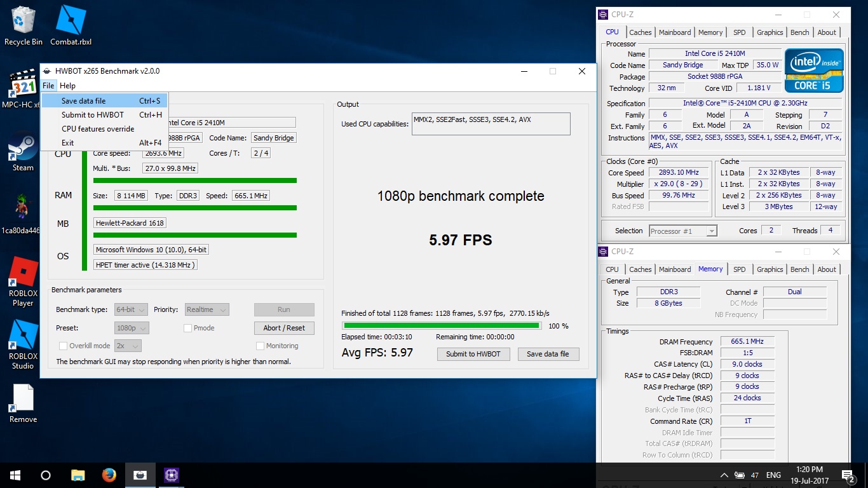Choose Exit from the File menu

point(104,143)
